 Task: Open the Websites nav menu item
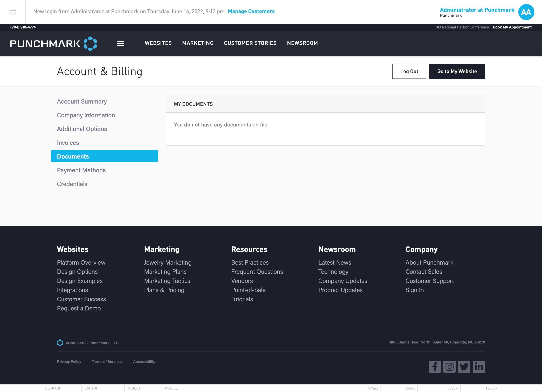click(158, 43)
